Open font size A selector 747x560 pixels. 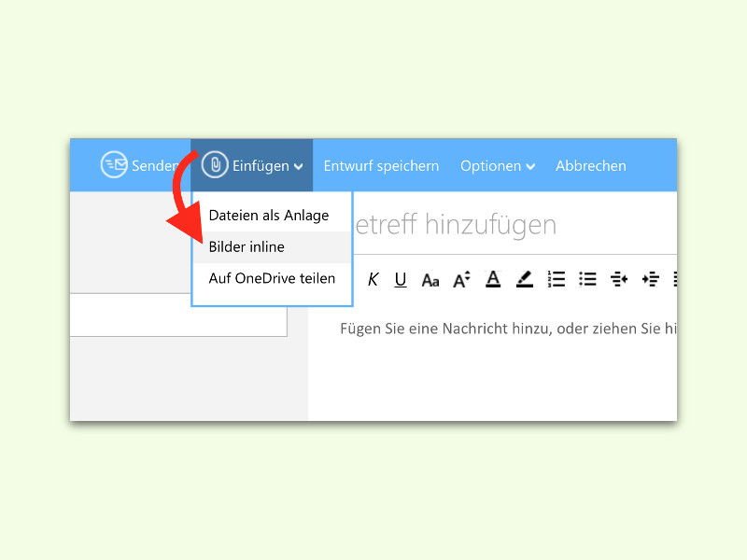(461, 279)
